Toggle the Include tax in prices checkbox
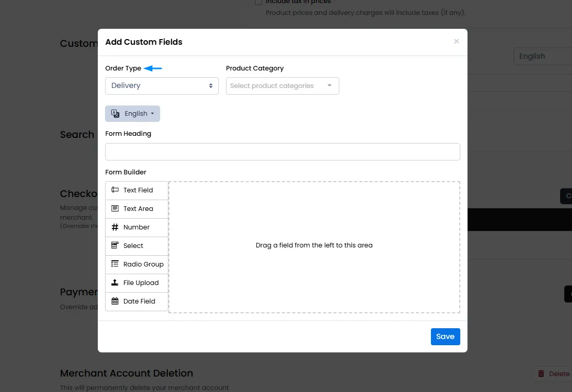The height and width of the screenshot is (392, 572). pos(258,2)
